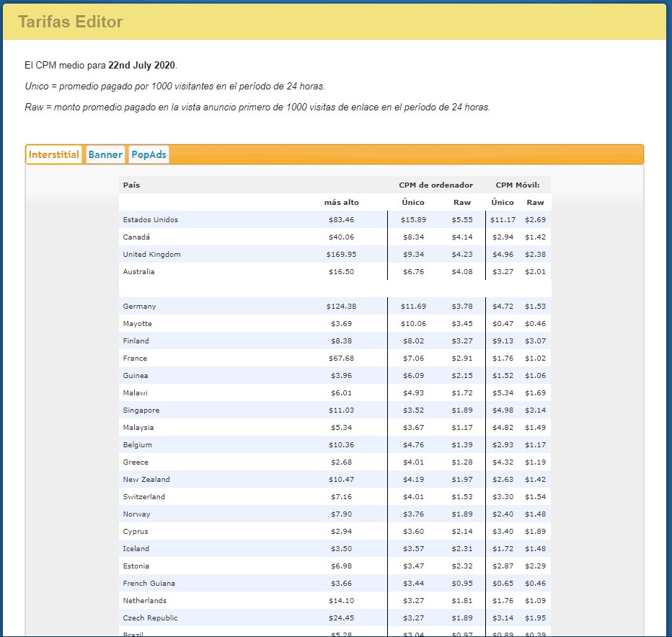Click the 22nd July 2020 date
672x637 pixels.
click(x=141, y=65)
